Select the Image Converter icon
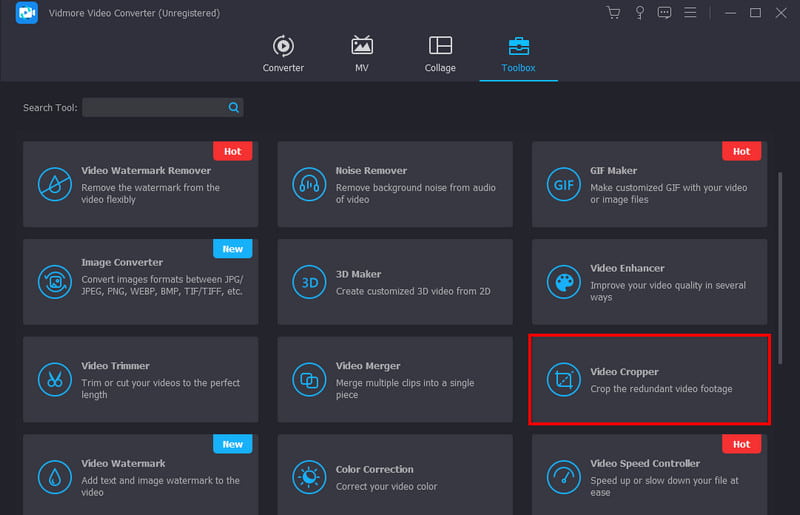This screenshot has width=800, height=515. [x=53, y=281]
